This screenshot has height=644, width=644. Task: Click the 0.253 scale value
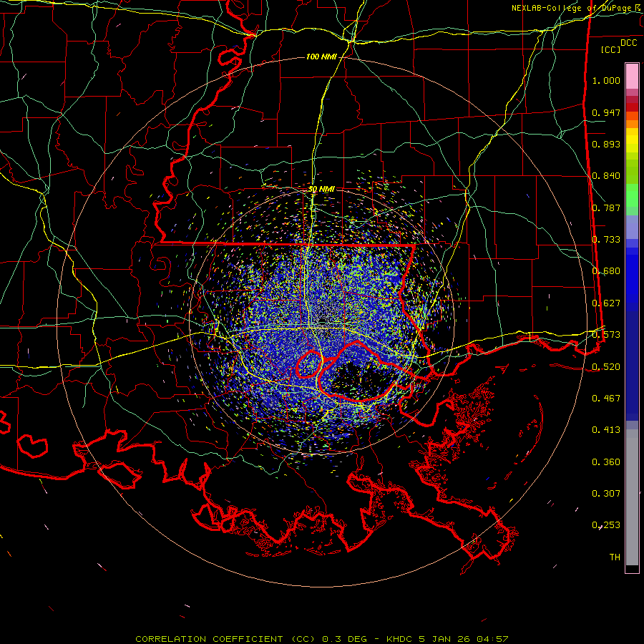606,525
